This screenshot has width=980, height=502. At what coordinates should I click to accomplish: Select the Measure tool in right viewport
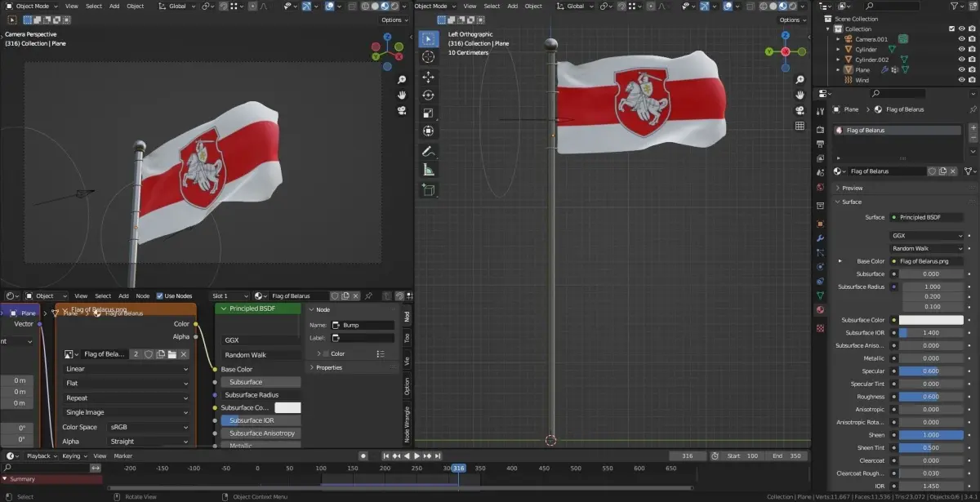[x=429, y=170]
